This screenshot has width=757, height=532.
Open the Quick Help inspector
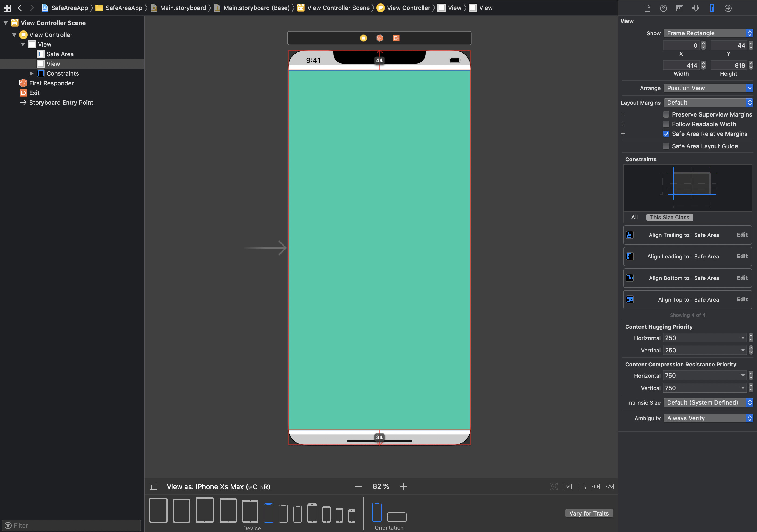pyautogui.click(x=663, y=8)
